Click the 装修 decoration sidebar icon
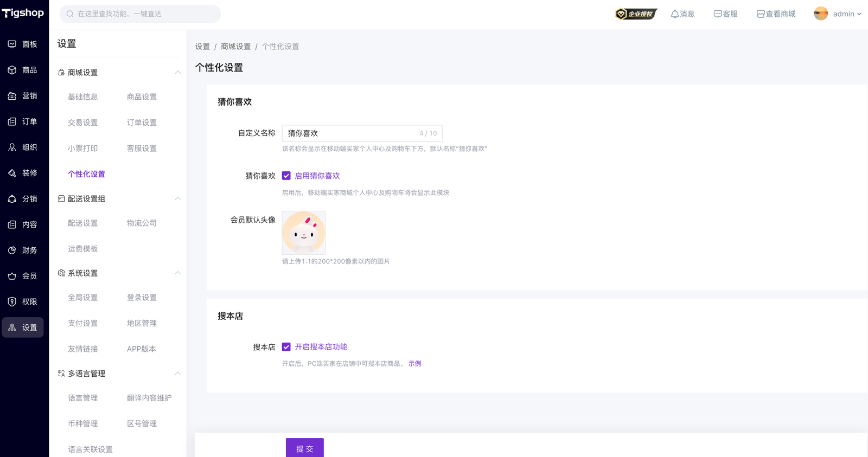This screenshot has height=457, width=868. (12, 173)
